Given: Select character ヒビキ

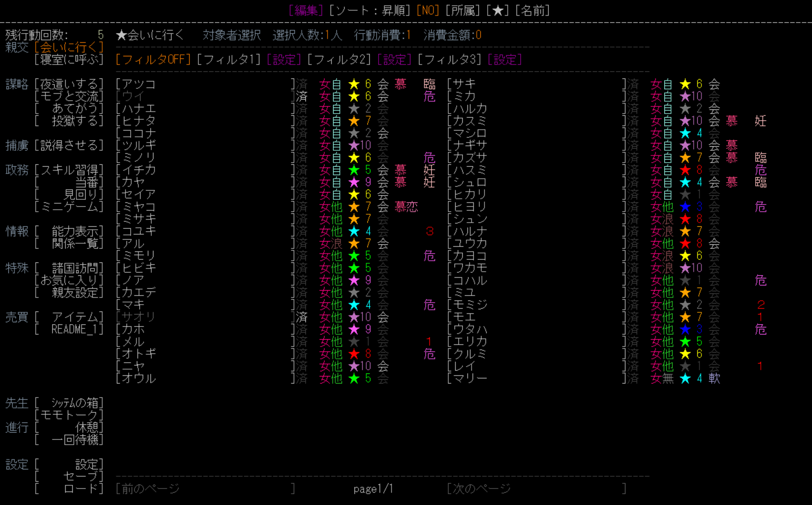Looking at the screenshot, I should 206,268.
